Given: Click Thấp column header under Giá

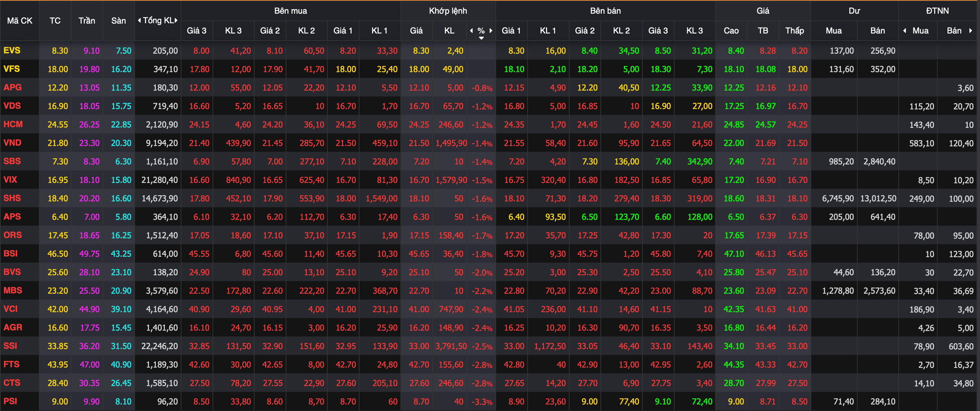Looking at the screenshot, I should point(795,30).
